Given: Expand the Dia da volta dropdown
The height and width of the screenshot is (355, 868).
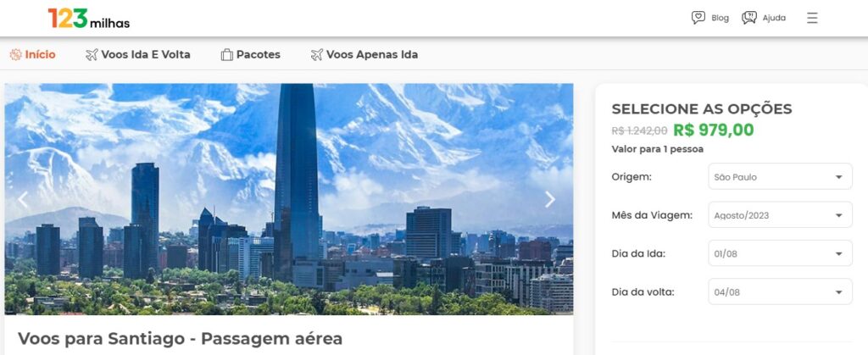Looking at the screenshot, I should point(780,291).
